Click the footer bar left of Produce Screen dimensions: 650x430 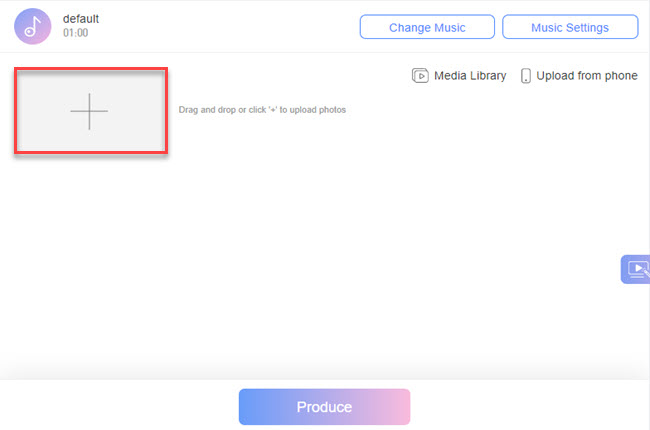[x=120, y=406]
